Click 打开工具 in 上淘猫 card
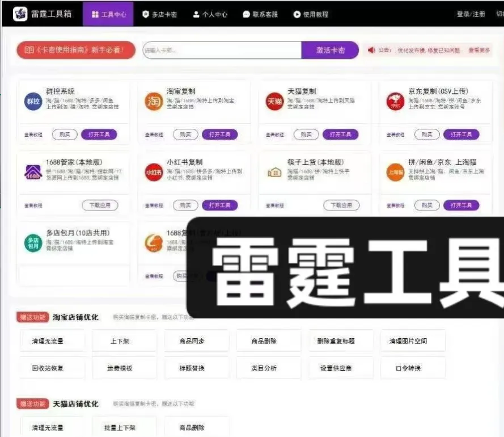Screen dimensions: 504x437 (461, 205)
